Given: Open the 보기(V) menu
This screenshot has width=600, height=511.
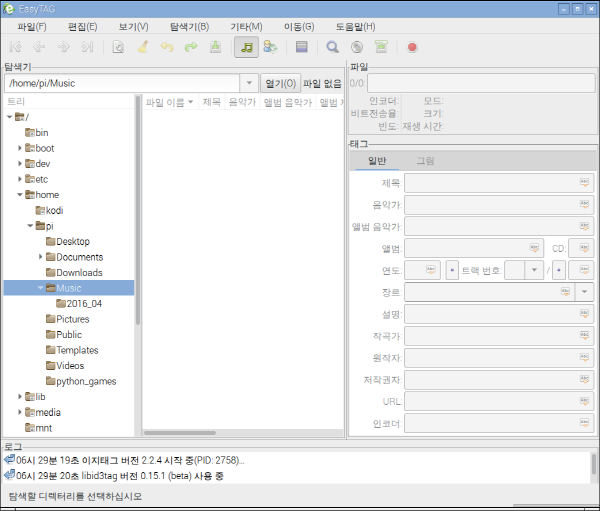Looking at the screenshot, I should coord(133,26).
